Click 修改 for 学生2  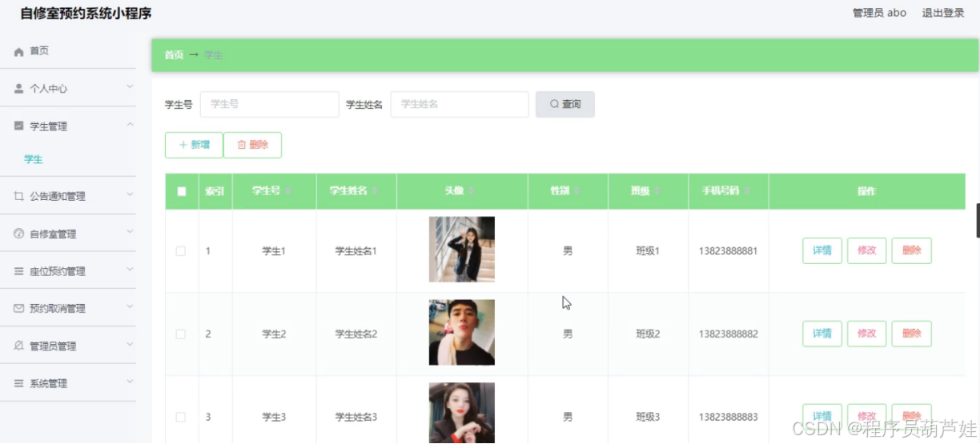(867, 334)
